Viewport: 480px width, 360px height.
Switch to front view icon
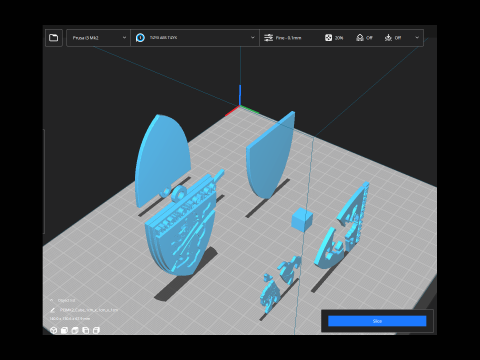point(64,330)
